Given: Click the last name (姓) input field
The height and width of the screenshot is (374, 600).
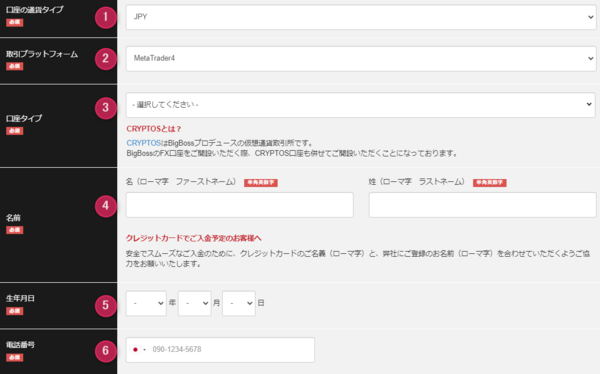Looking at the screenshot, I should tap(483, 205).
